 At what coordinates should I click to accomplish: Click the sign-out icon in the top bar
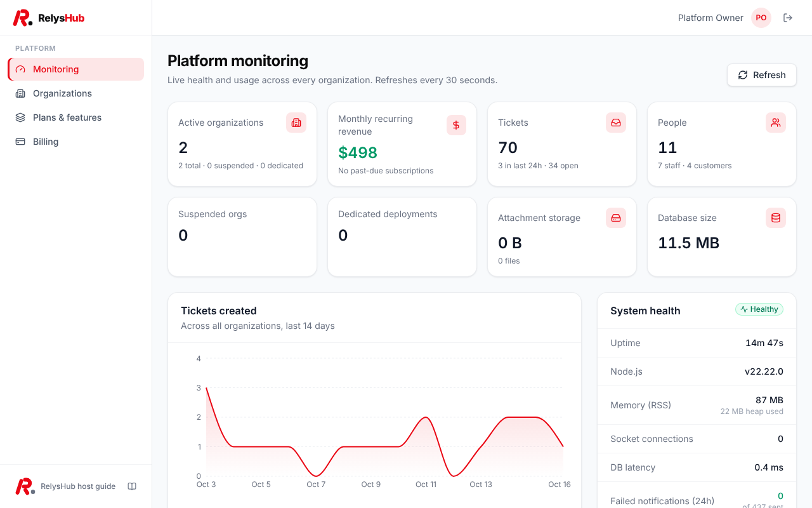[x=788, y=18]
